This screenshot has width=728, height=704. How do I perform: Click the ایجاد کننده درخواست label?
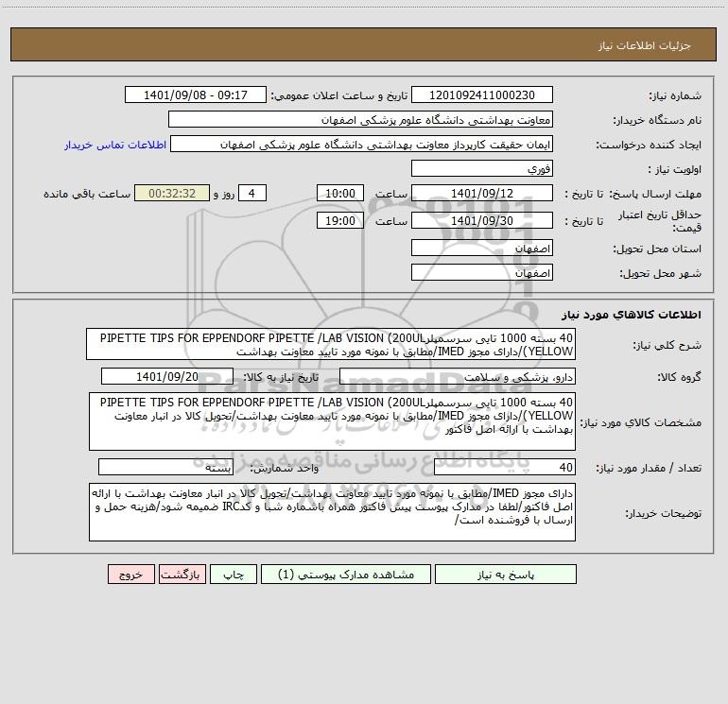649,146
